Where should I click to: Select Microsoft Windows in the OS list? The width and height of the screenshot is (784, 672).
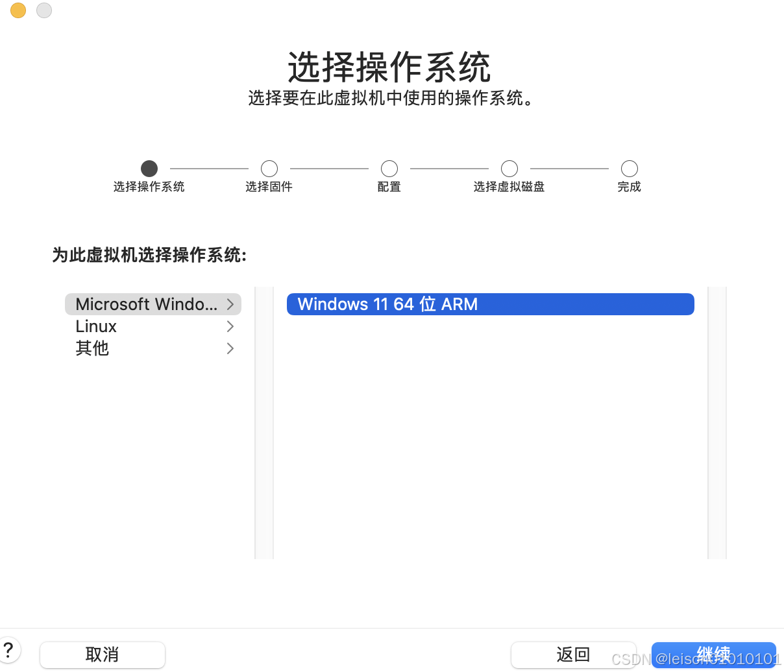(153, 304)
